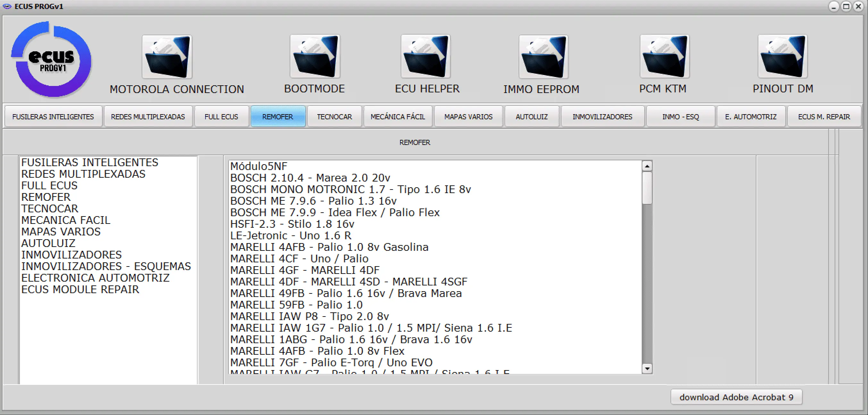Select LE-Jetronic - Uno 1.6 R
The width and height of the screenshot is (868, 415).
291,235
